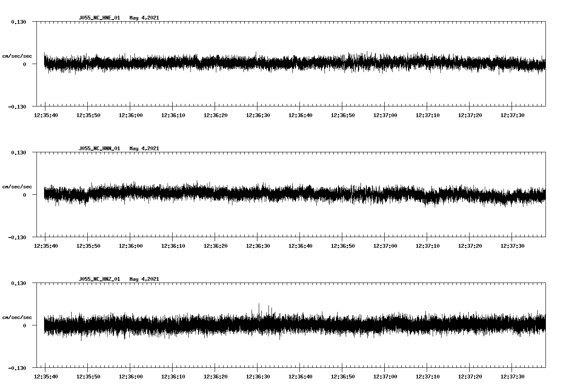This screenshot has height=392, width=576.
Task: Click the cm/sec/sec unit label on HNE trace
Action: point(17,56)
